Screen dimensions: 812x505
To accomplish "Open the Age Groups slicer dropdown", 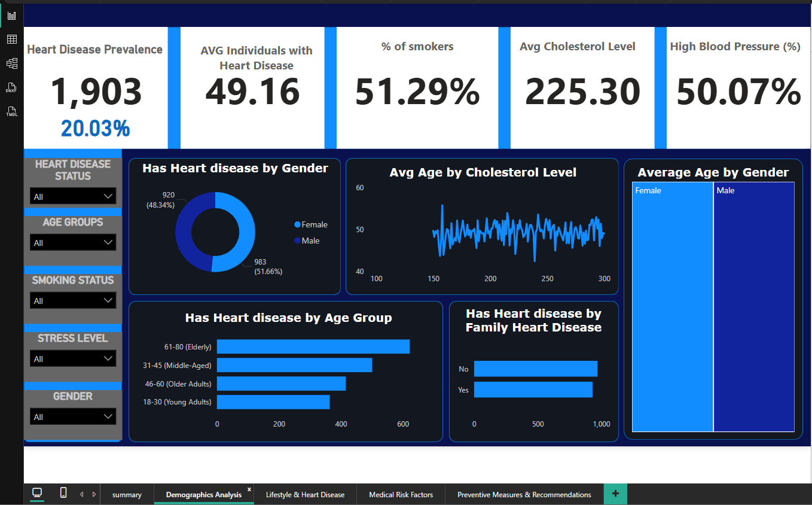I will tap(73, 242).
